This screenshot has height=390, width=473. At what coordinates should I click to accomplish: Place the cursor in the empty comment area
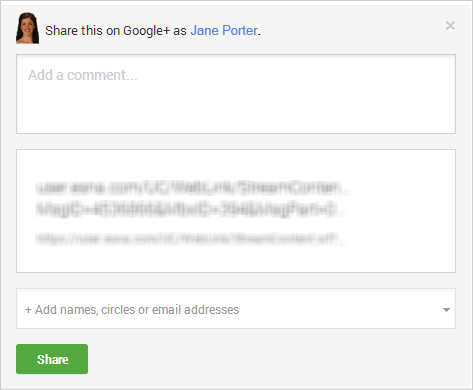point(236,94)
